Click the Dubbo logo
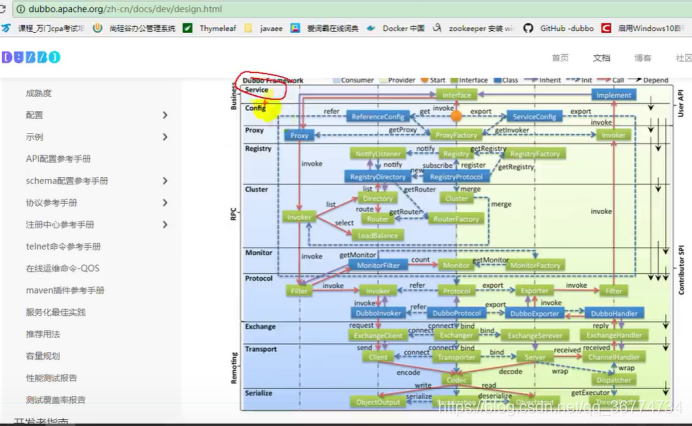 point(31,57)
